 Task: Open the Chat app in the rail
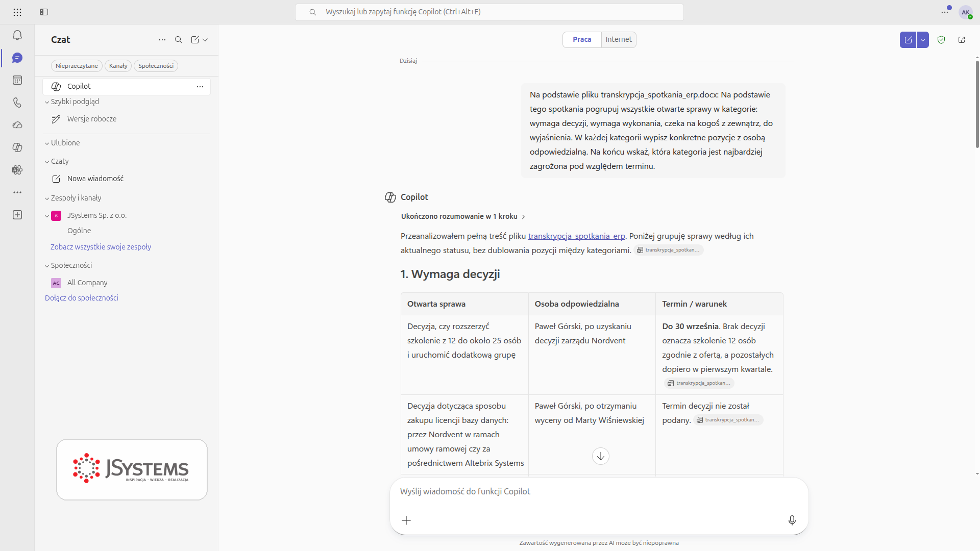(17, 58)
